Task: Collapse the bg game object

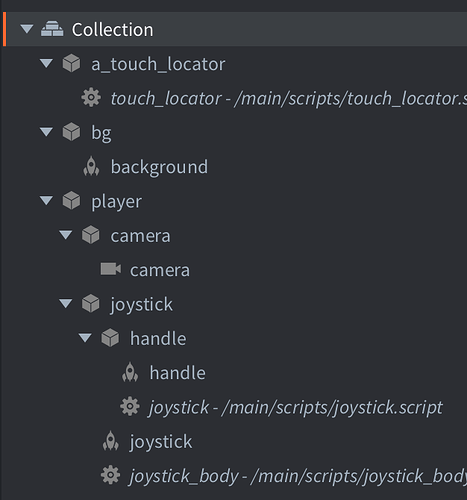Action: (x=46, y=132)
